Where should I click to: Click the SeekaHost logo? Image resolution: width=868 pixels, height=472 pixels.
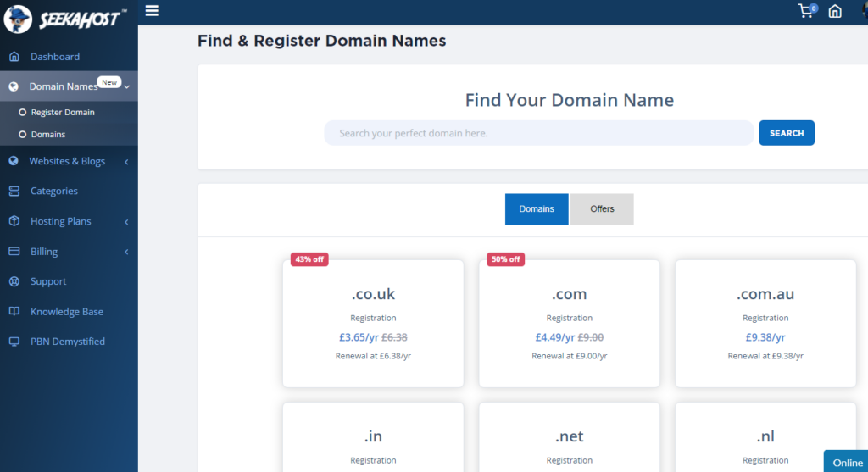64,19
